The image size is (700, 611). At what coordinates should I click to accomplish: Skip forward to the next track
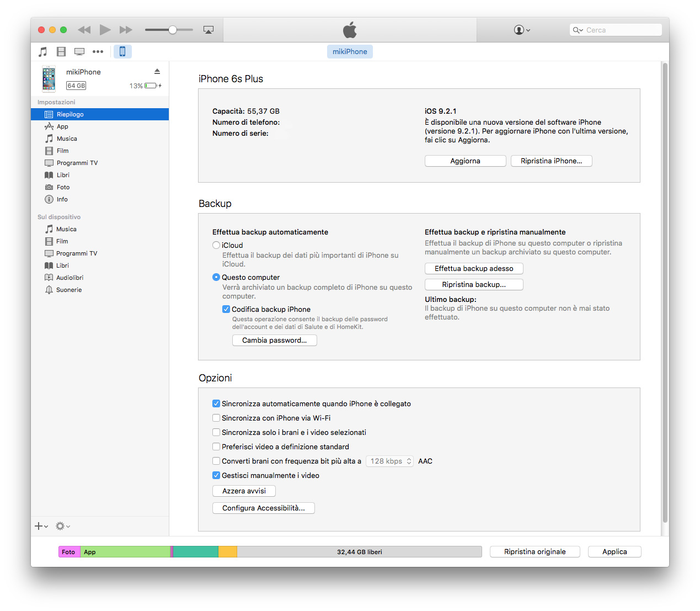click(126, 30)
